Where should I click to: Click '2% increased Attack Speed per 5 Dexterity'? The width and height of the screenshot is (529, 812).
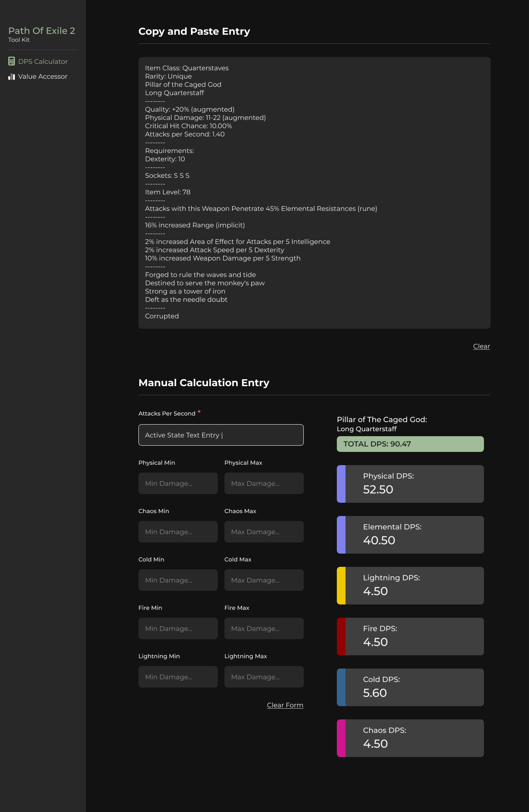[214, 250]
